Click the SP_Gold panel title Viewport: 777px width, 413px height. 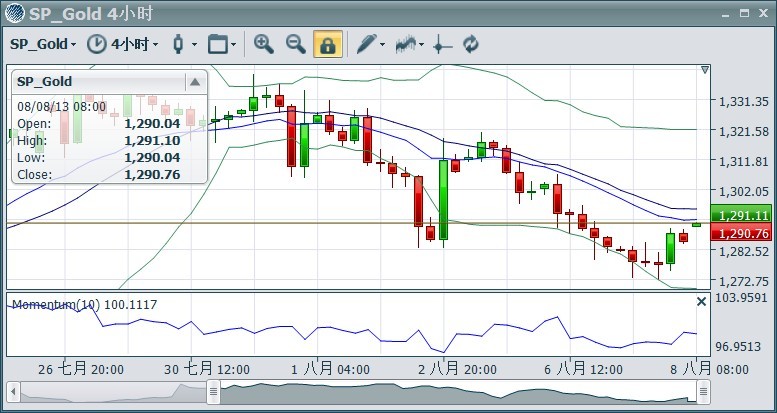click(x=45, y=82)
